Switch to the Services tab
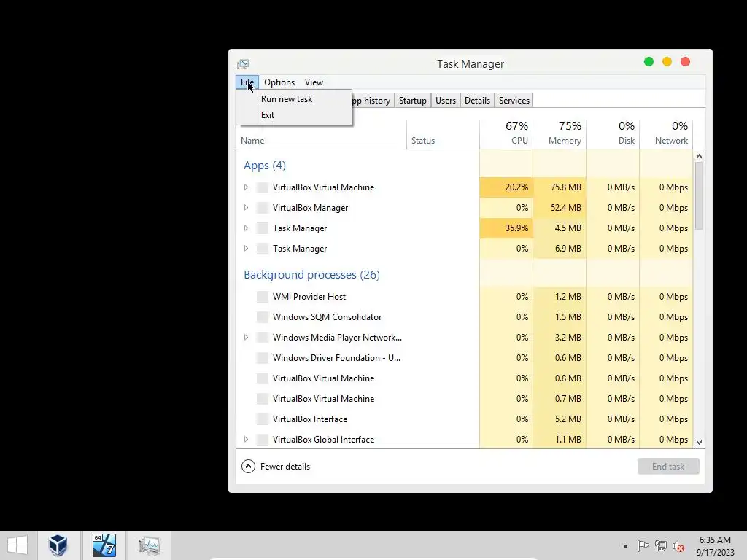747x560 pixels. click(x=514, y=101)
